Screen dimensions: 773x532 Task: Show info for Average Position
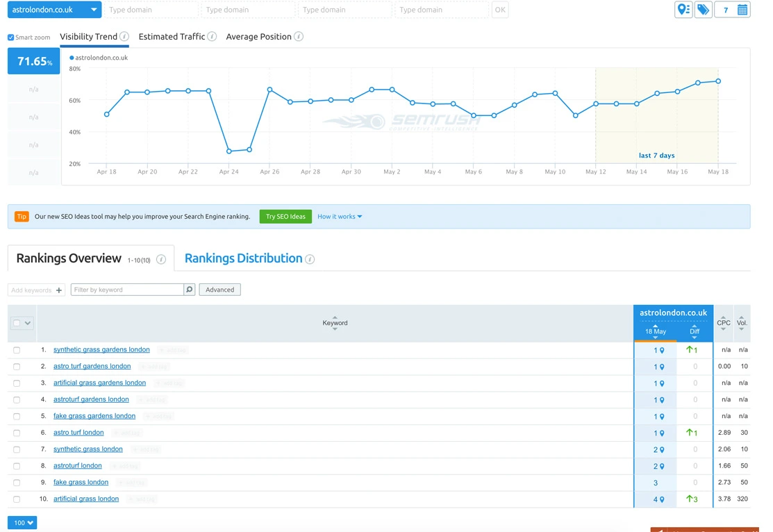[x=298, y=37]
